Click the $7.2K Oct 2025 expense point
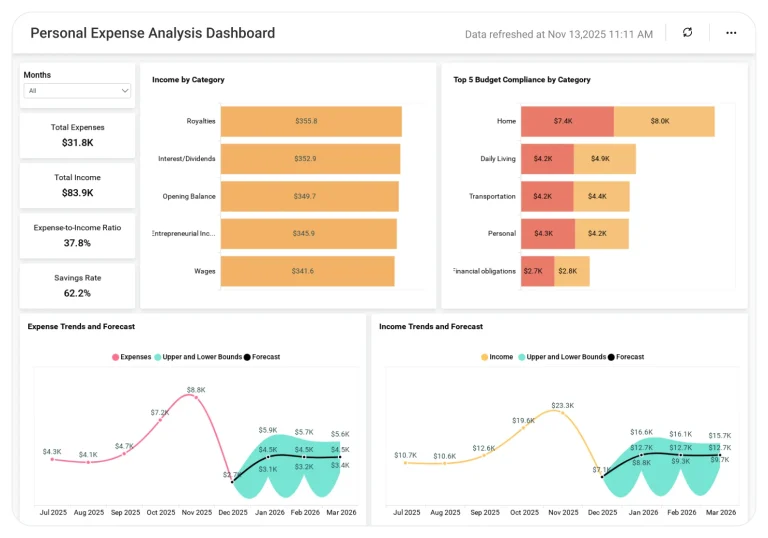The height and width of the screenshot is (538, 768). tap(160, 420)
